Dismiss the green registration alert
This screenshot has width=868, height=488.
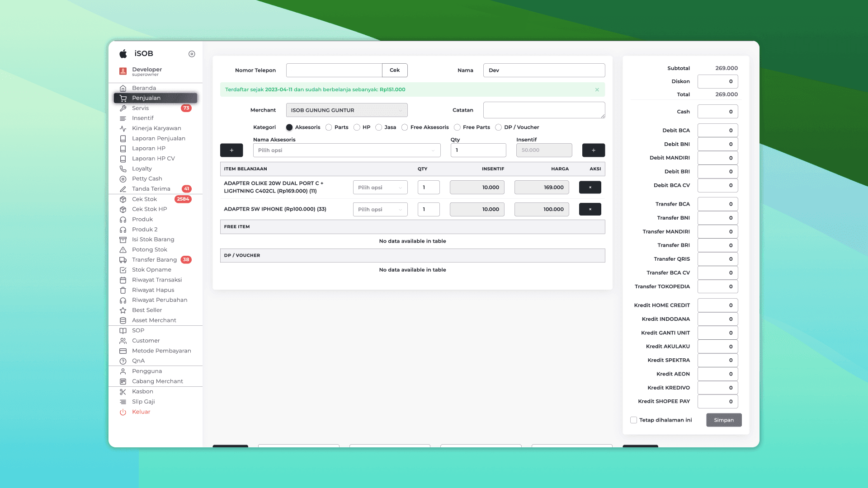click(597, 90)
